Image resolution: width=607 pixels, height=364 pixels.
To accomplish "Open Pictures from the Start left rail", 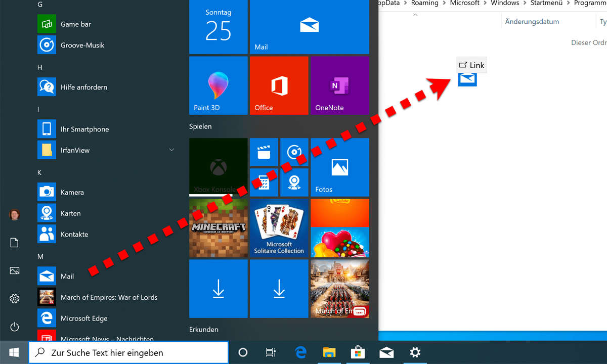I will point(15,271).
